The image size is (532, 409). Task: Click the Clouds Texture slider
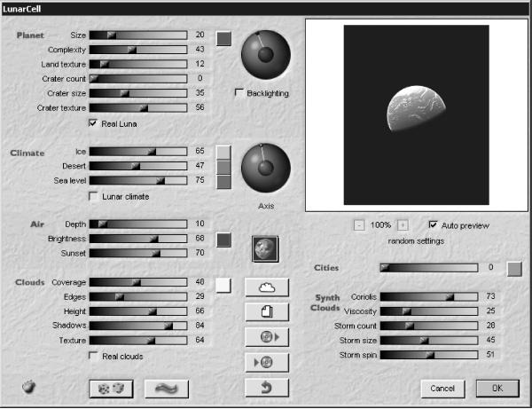point(138,341)
